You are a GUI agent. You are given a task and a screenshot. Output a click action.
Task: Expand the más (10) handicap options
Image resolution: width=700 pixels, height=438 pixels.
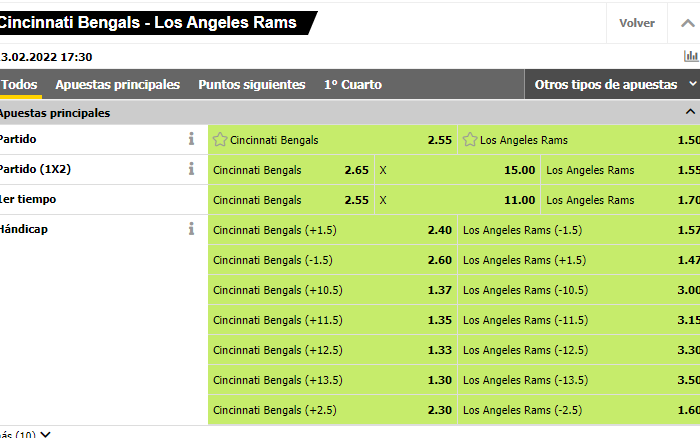(25, 434)
